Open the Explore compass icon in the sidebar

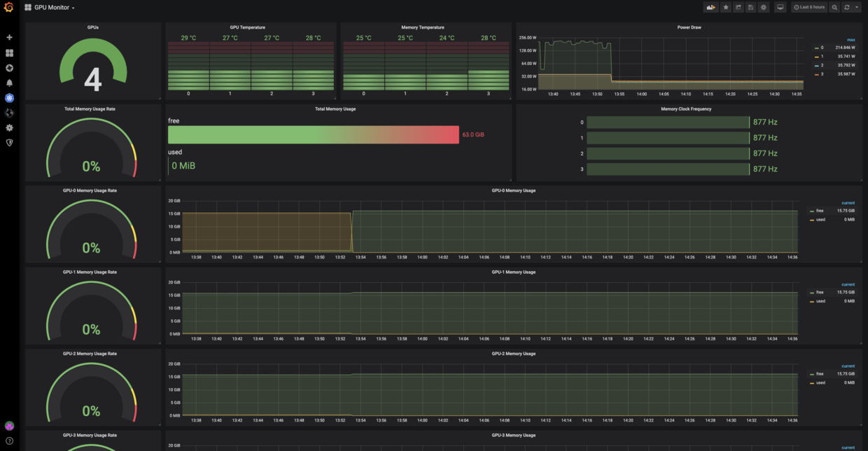[x=8, y=68]
